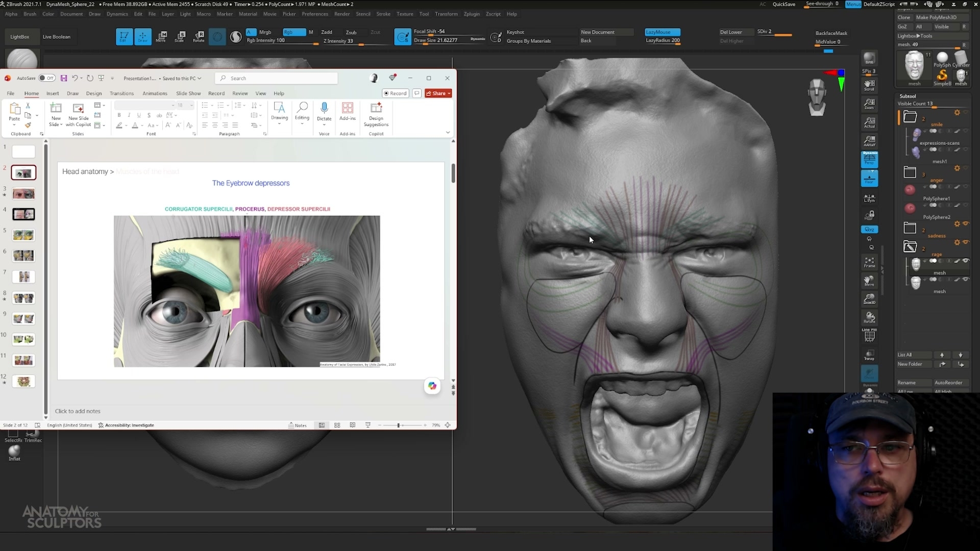
Task: Click the Actual size icon
Action: (869, 122)
